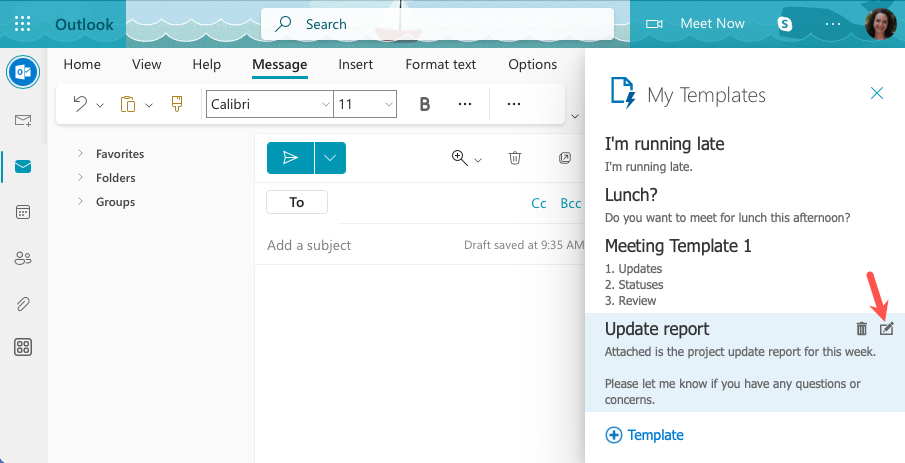The image size is (905, 463).
Task: Switch to the Insert tab
Action: [355, 64]
